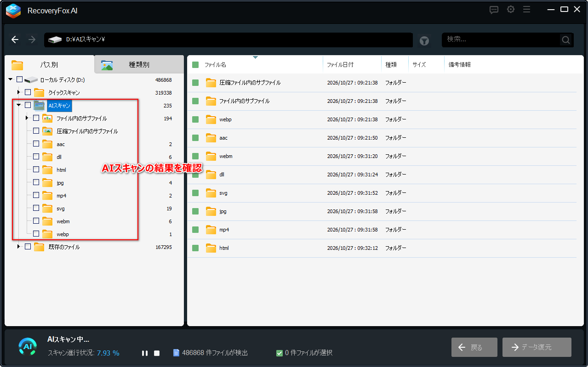Go forward with the right arrow navigation icon

pyautogui.click(x=32, y=40)
